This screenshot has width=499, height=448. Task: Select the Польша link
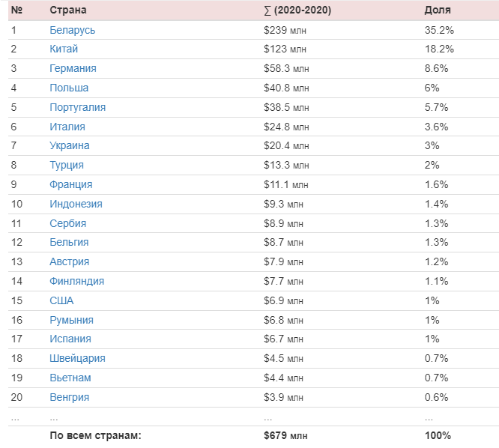69,88
